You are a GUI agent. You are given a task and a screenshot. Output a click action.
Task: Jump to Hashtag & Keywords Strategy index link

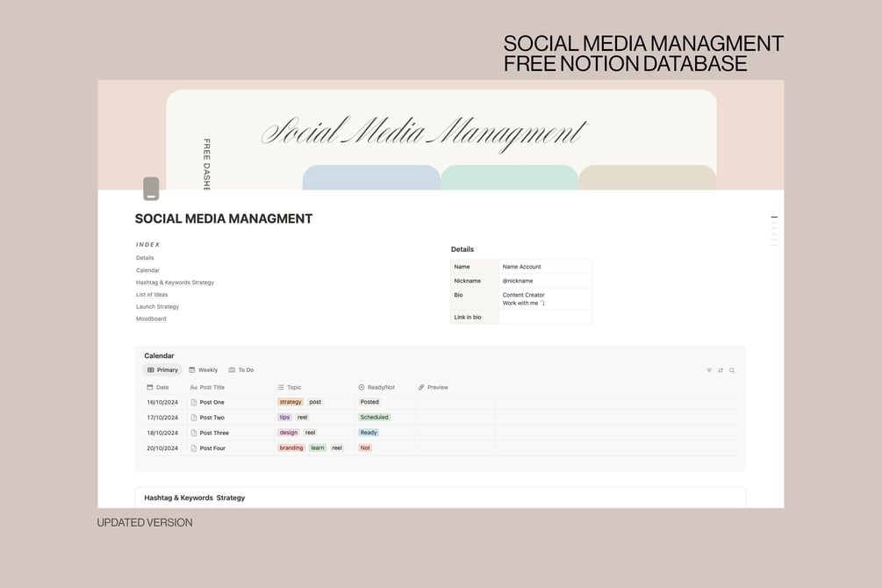(175, 283)
